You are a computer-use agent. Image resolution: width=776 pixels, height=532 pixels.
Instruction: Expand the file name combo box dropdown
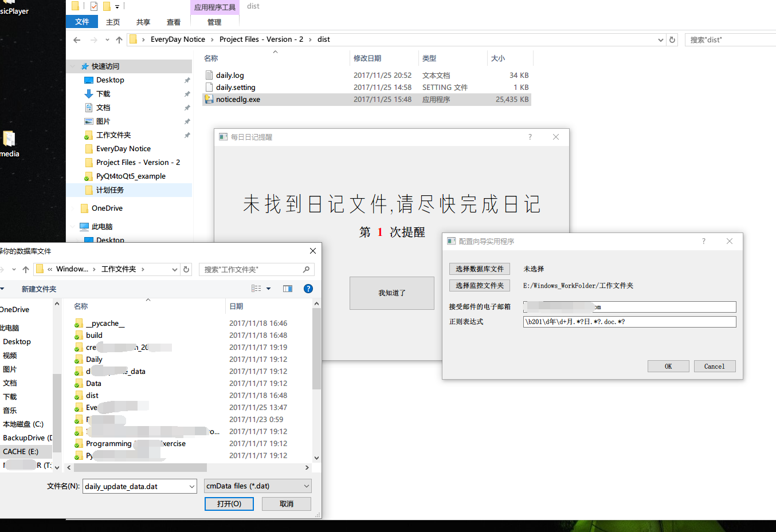pyautogui.click(x=192, y=486)
